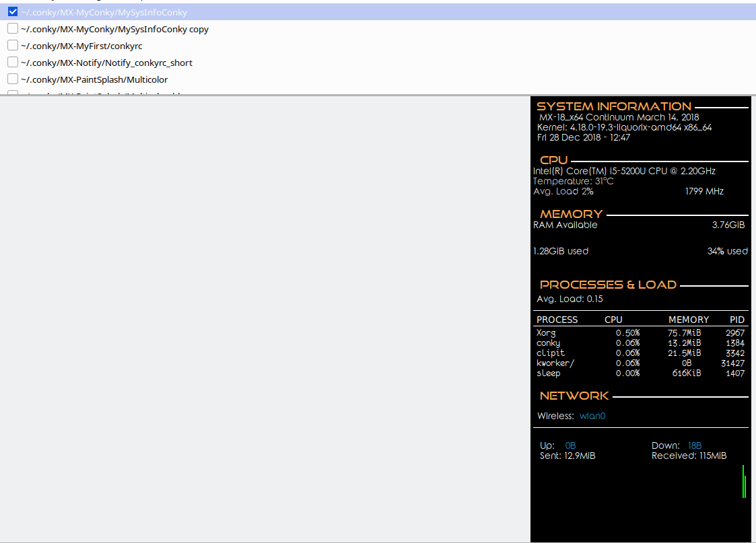The width and height of the screenshot is (756, 543).
Task: Click the Sent: 12.9MiB text
Action: click(x=568, y=456)
